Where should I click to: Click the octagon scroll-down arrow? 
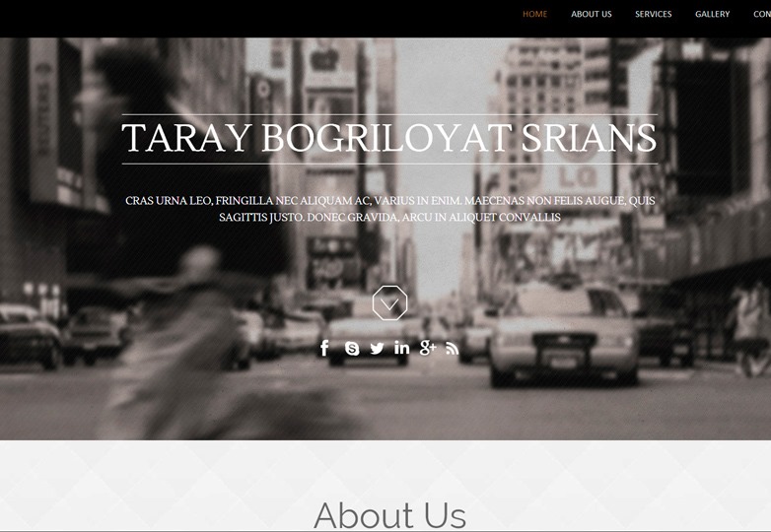click(x=389, y=302)
